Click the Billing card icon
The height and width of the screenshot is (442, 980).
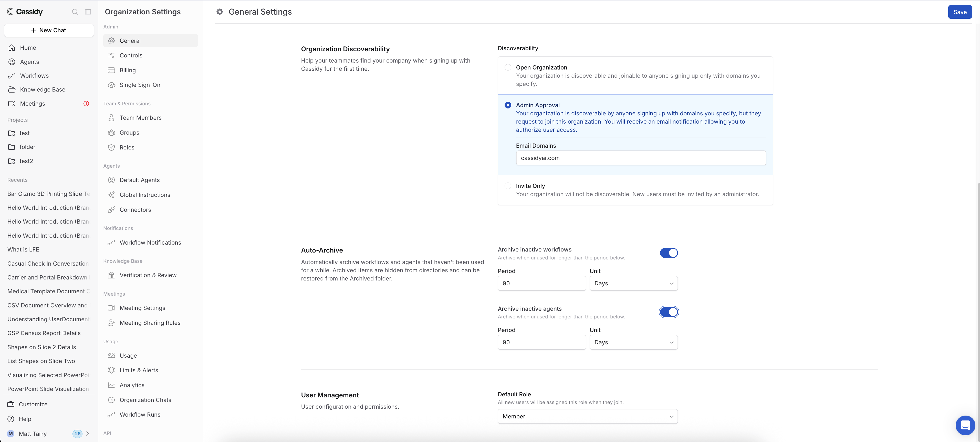tap(111, 71)
